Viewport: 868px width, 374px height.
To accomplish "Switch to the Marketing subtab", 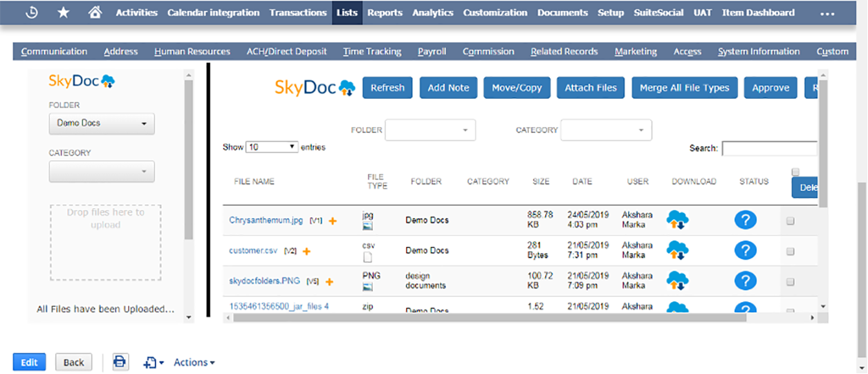I will click(x=636, y=51).
